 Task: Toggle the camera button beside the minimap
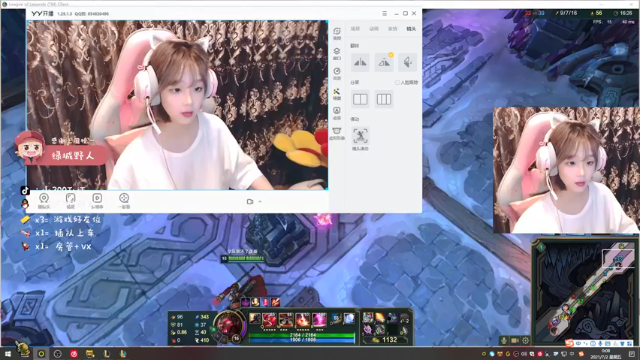515,340
